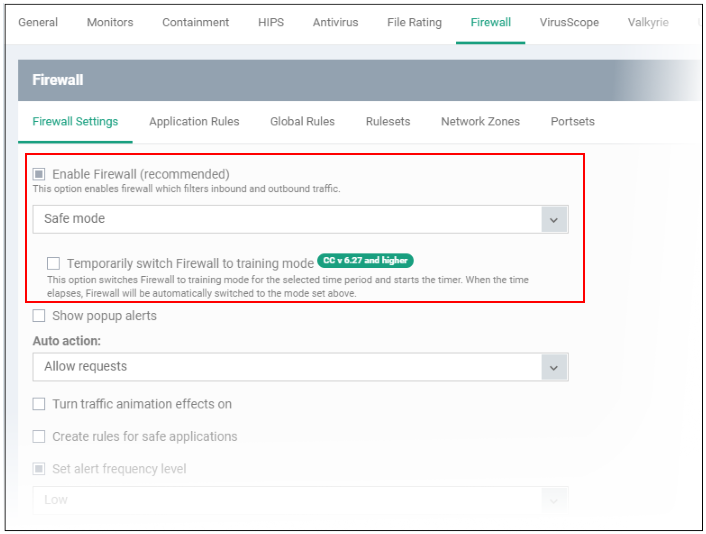The height and width of the screenshot is (534, 706).
Task: Open the Containment section tab
Action: [195, 23]
